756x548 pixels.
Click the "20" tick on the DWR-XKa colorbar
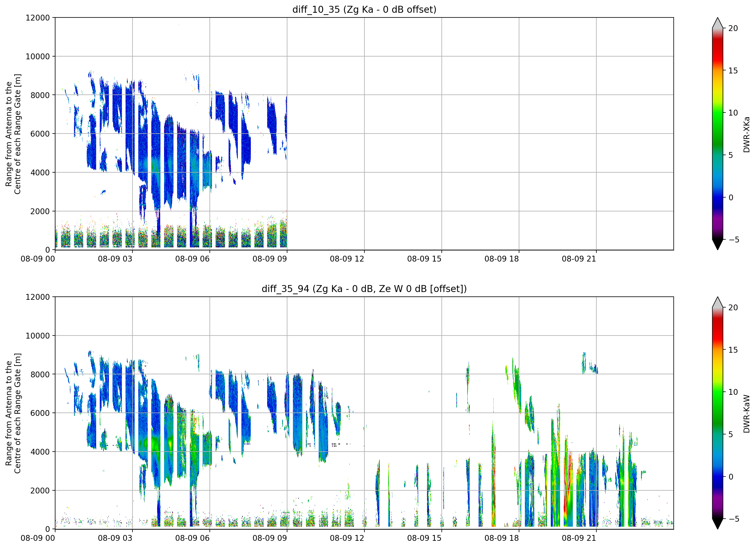click(733, 28)
